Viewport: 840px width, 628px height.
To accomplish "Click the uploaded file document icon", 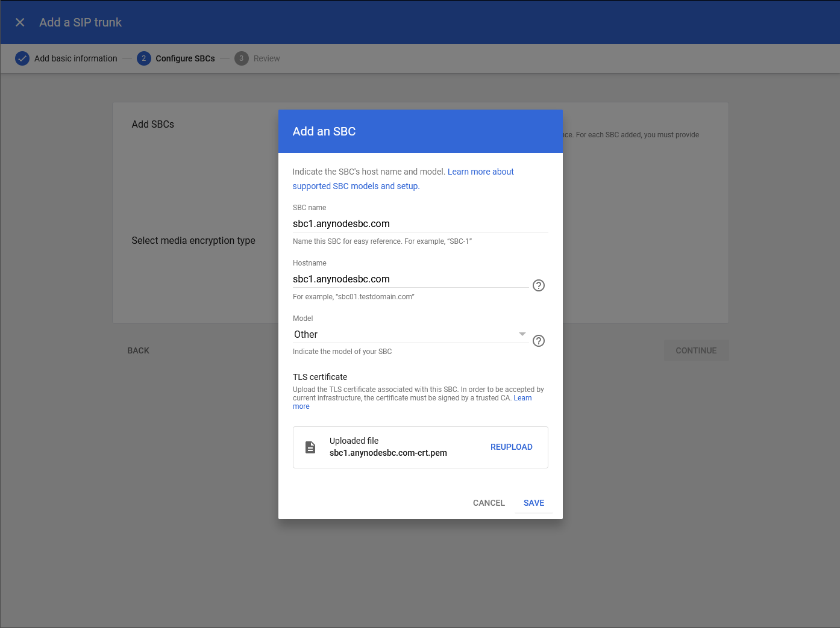I will (x=310, y=447).
